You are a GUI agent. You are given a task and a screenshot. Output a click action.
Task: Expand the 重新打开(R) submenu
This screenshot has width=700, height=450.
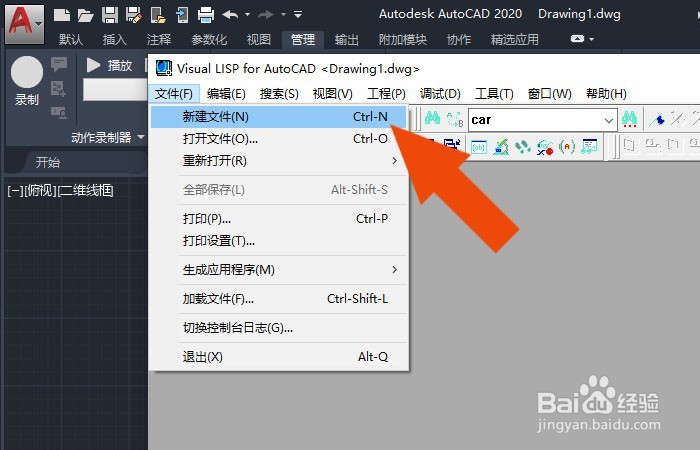click(279, 161)
